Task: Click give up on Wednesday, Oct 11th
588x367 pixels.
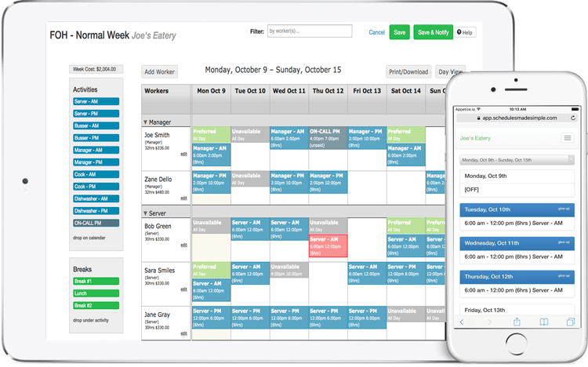Action: 564,242
